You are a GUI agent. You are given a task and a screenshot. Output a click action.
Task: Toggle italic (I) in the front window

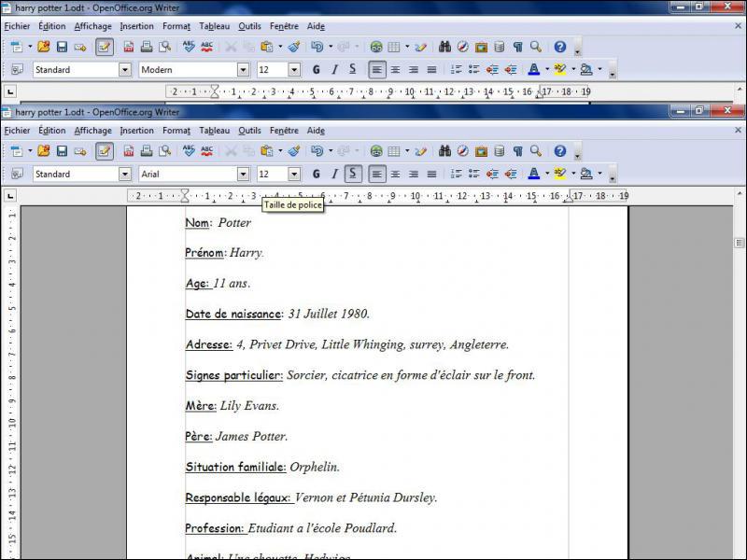click(334, 174)
